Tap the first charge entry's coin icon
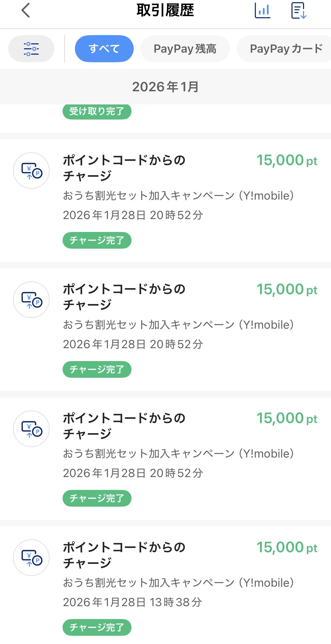331x644 pixels. click(x=31, y=171)
